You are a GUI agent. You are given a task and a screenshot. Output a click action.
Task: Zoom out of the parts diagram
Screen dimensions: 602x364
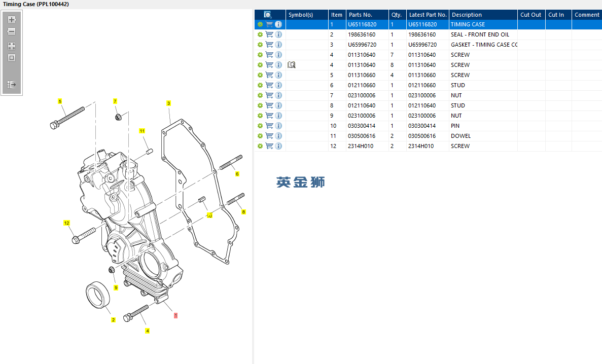(12, 31)
